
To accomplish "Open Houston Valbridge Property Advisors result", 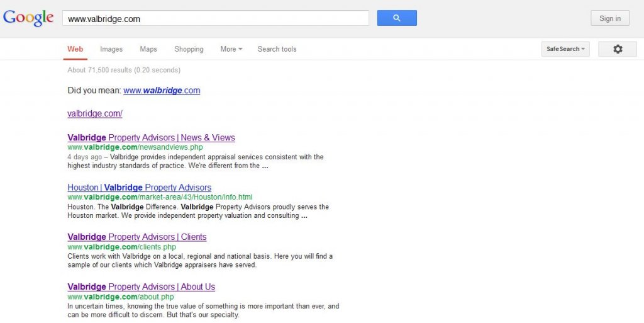I will 139,188.
